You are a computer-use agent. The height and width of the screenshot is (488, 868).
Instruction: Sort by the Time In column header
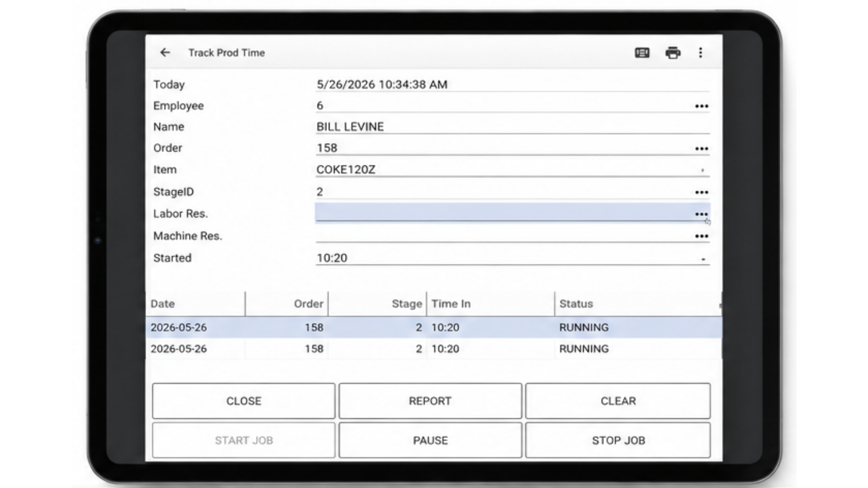[x=491, y=304]
